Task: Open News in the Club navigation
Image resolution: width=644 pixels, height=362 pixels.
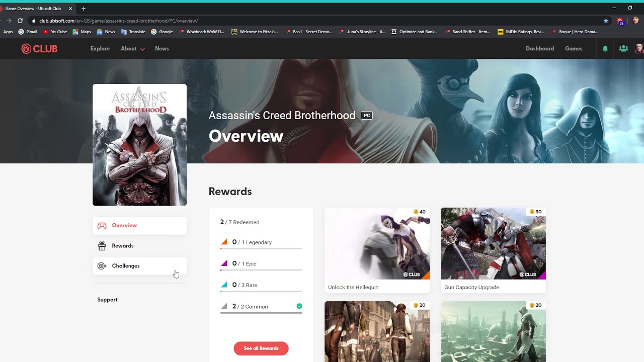Action: [162, 49]
